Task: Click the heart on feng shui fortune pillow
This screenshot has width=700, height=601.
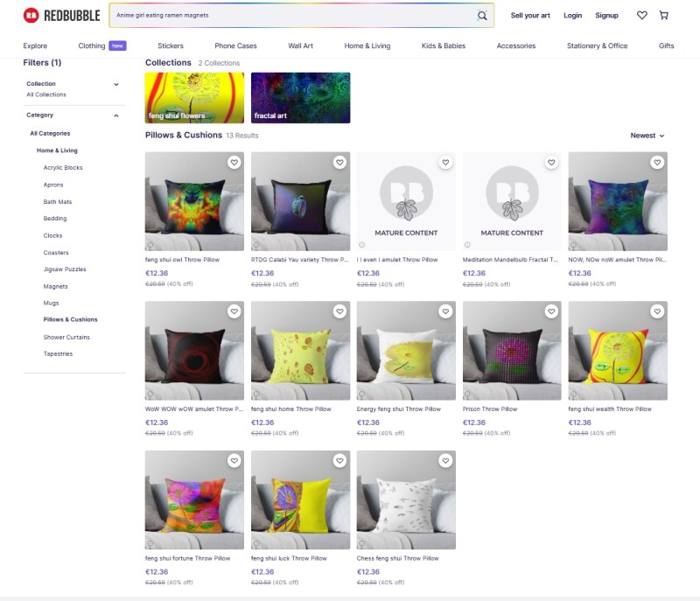Action: [x=234, y=461]
